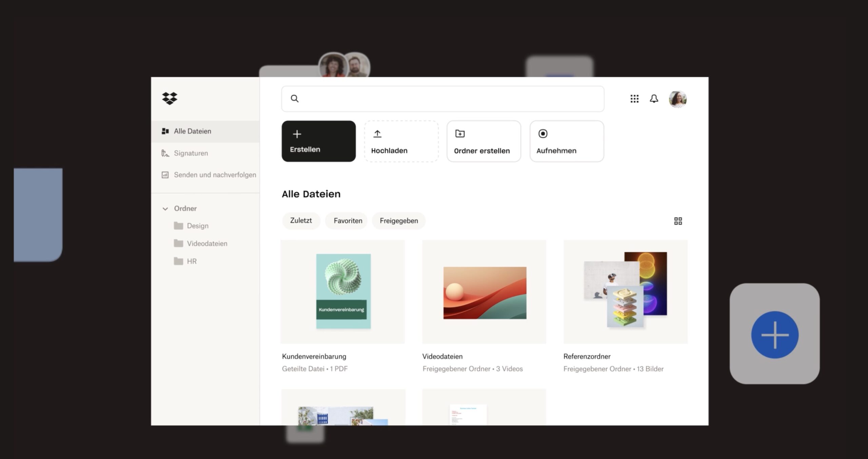Open the user profile avatar
Image resolution: width=868 pixels, height=459 pixels.
click(x=677, y=99)
